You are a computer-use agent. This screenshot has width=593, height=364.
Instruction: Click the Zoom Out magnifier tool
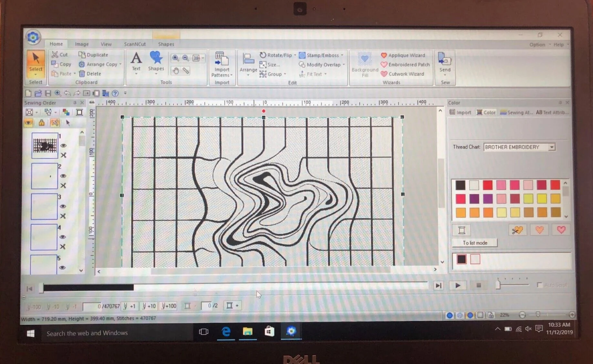coord(185,58)
